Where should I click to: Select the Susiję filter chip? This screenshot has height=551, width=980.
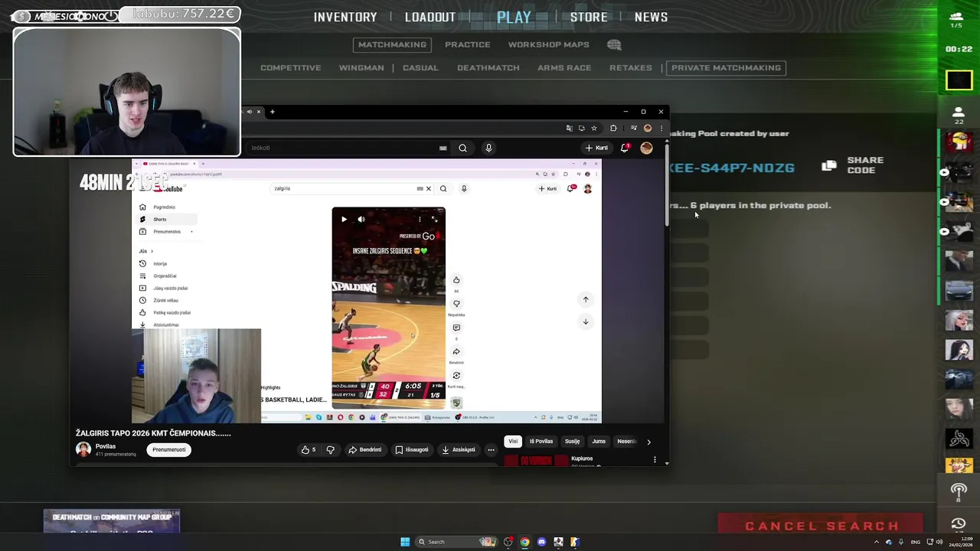pos(572,441)
